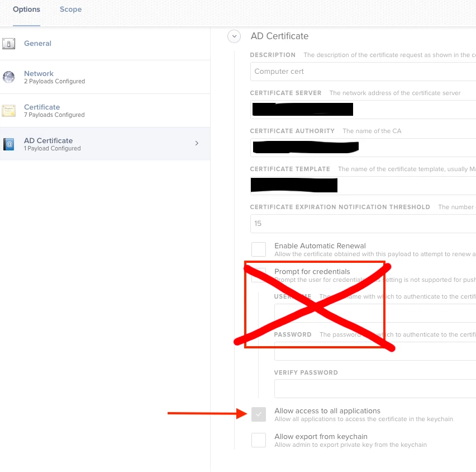Click '2 Payloads Configured' text under Network

(55, 82)
